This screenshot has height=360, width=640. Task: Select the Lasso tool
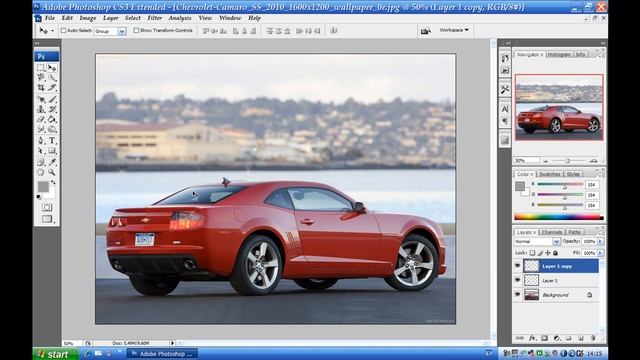(41, 78)
